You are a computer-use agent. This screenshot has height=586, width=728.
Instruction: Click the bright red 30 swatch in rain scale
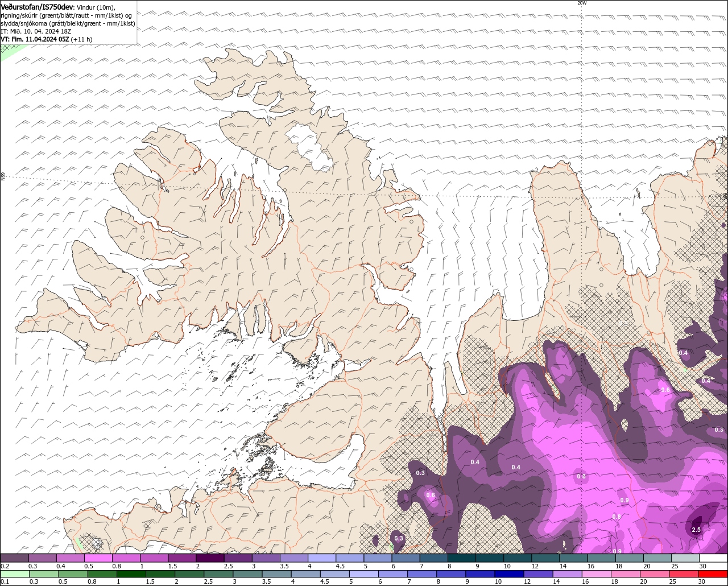tap(713, 574)
